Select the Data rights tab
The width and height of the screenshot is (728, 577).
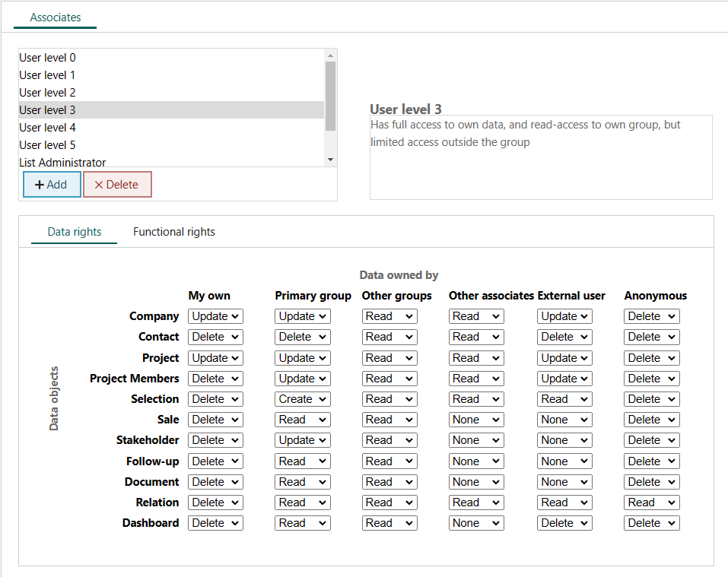coord(75,232)
